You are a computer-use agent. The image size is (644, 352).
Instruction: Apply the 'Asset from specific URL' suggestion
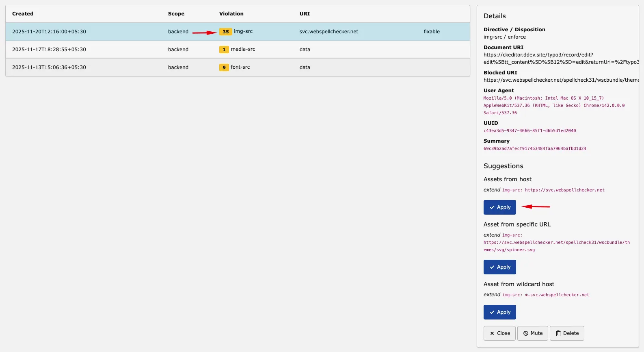499,267
